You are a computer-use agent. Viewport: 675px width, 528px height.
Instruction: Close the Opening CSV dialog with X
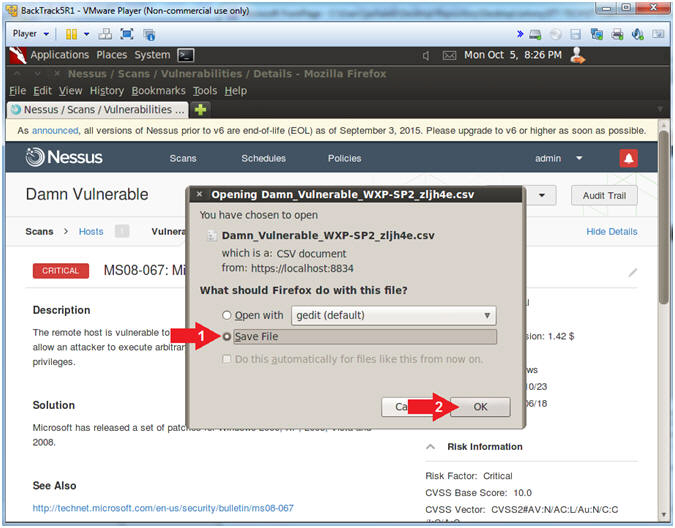click(199, 195)
